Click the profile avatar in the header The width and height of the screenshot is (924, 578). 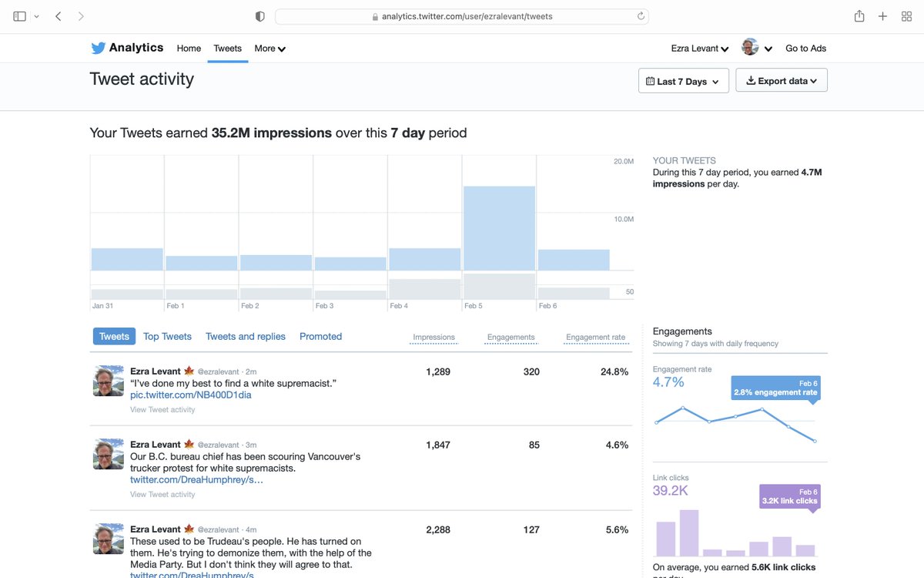(750, 47)
